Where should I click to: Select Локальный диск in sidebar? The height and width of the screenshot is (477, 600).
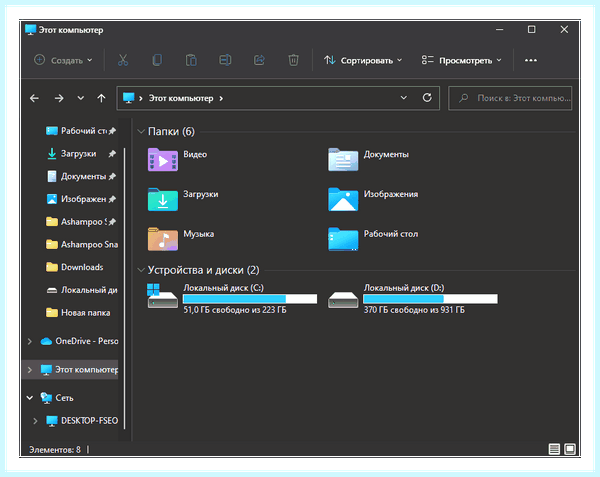tap(82, 290)
